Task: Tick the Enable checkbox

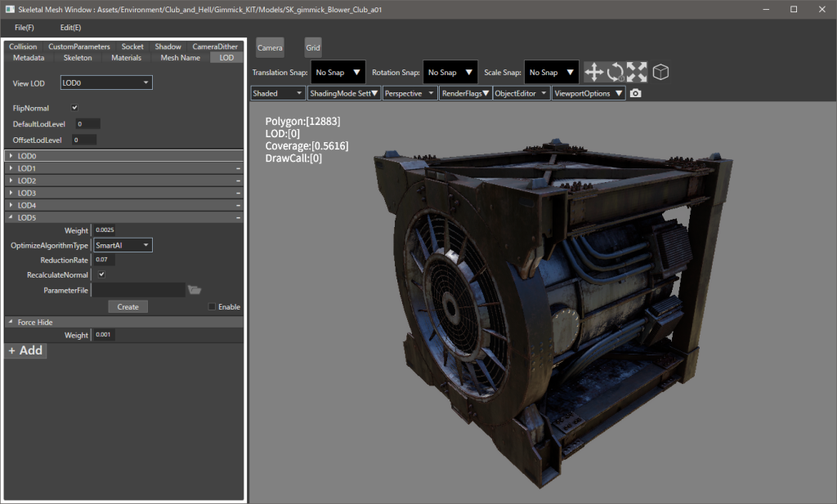Action: [213, 307]
